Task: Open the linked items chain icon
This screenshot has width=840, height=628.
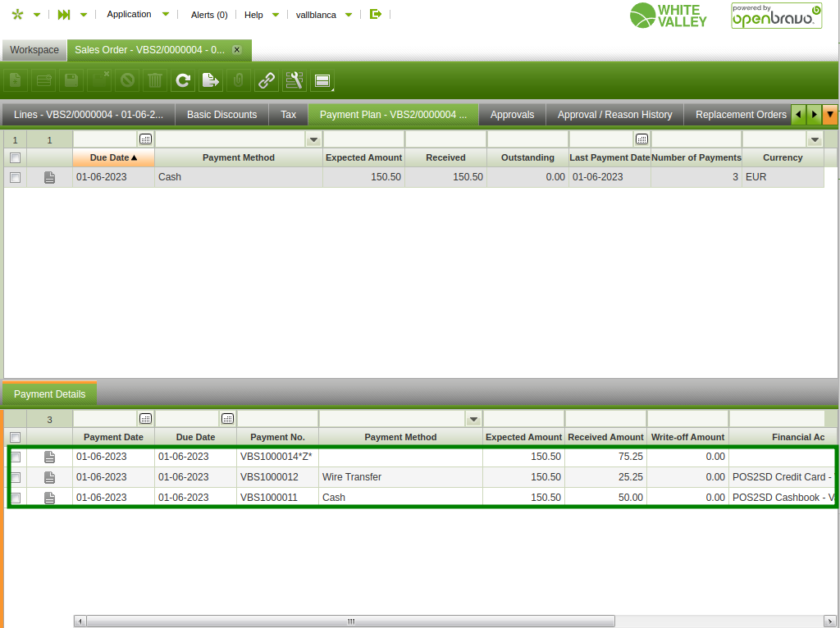Action: 267,80
